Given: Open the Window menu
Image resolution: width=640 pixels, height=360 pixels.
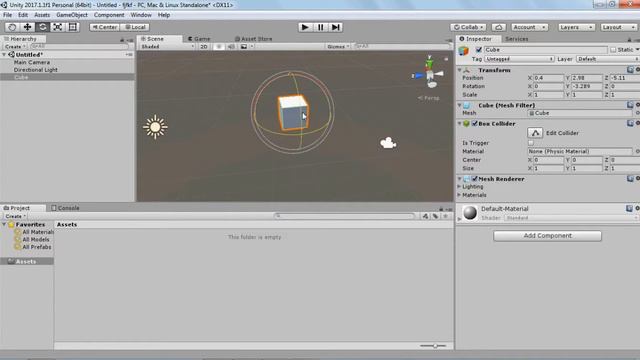Looking at the screenshot, I should click(141, 15).
